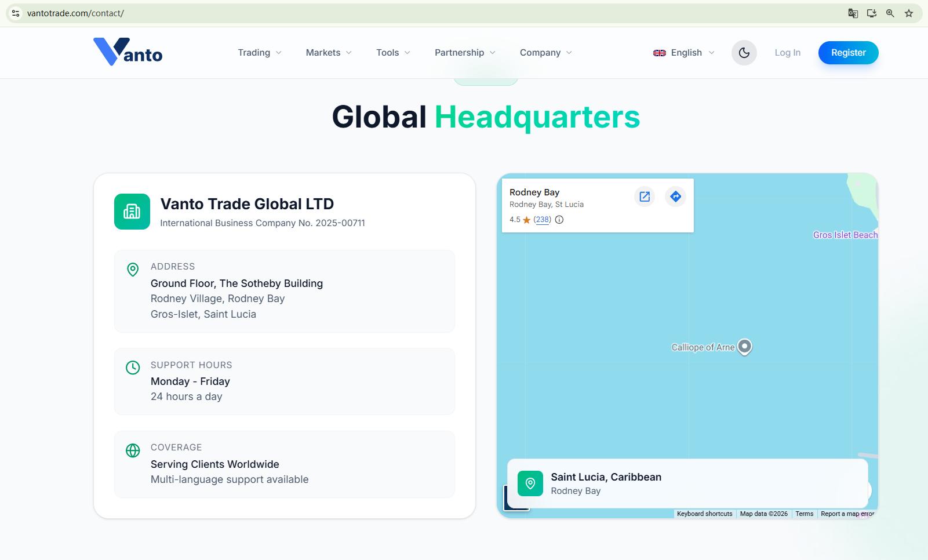Click the Register button
928x560 pixels.
(849, 53)
